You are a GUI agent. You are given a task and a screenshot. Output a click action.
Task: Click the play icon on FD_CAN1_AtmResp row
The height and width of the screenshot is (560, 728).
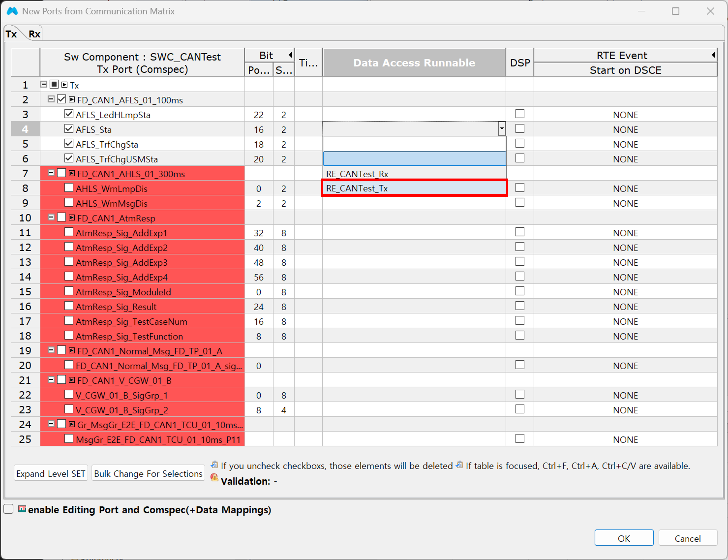click(72, 218)
